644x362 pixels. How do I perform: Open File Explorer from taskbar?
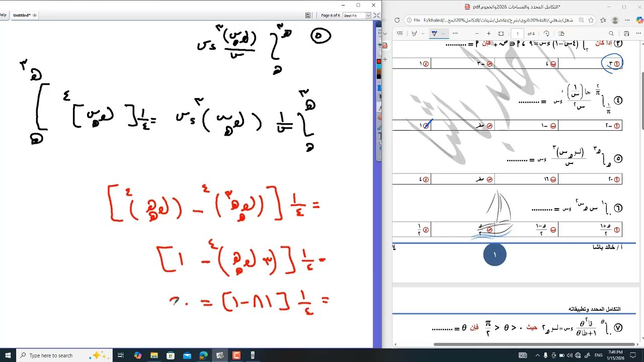[x=154, y=355]
